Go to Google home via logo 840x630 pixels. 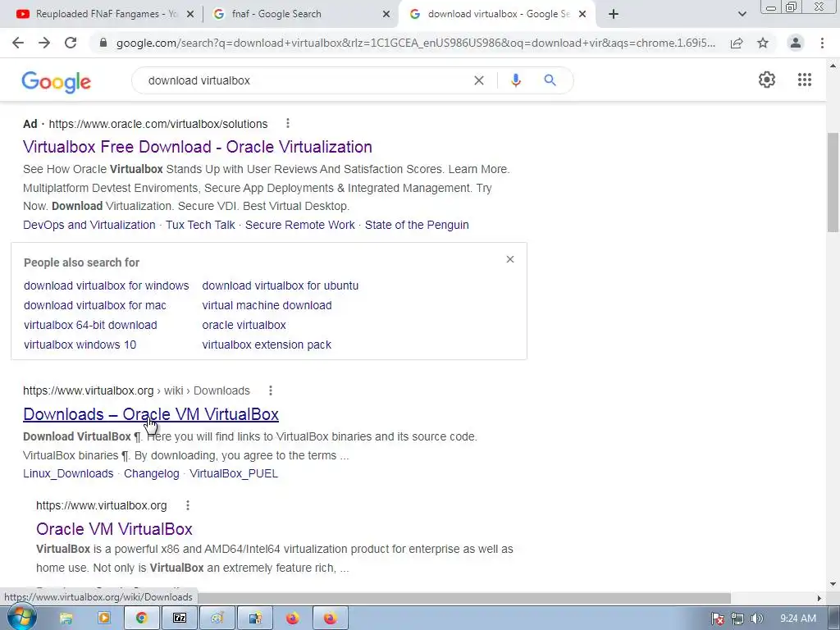[57, 82]
